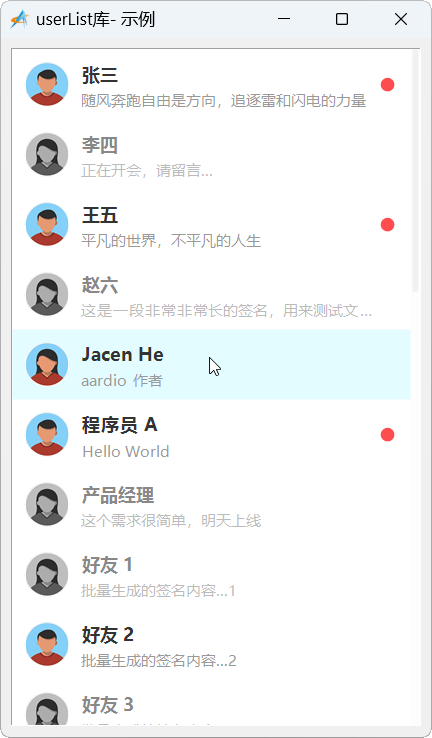Click the red unread dot beside 张三
432x738 pixels.
(387, 85)
